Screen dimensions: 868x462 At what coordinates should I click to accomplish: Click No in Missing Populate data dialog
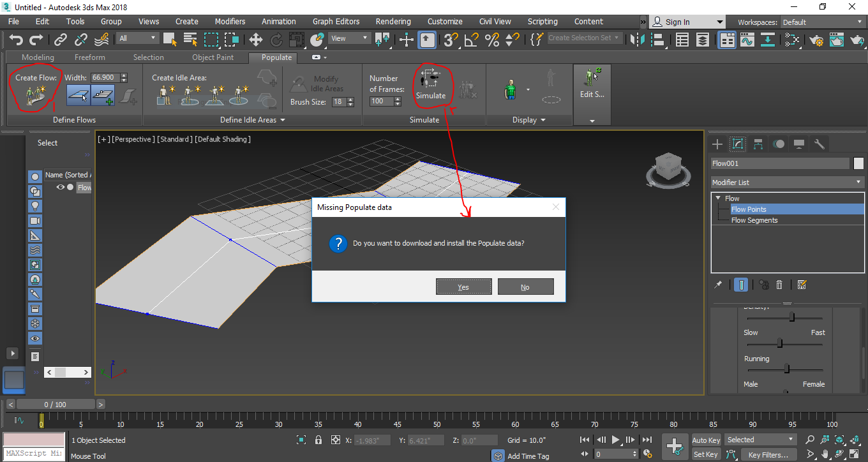[525, 287]
